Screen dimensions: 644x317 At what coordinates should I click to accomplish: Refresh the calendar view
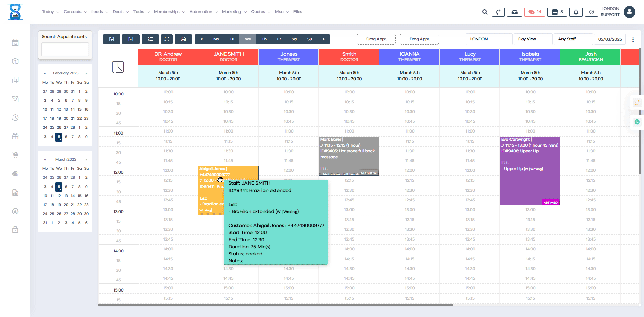(x=167, y=39)
